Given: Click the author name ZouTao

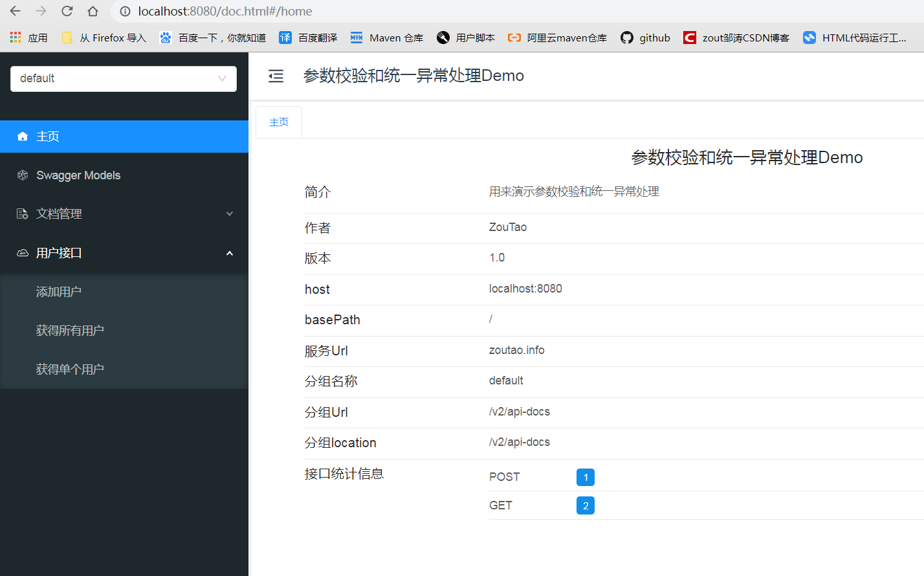Looking at the screenshot, I should 508,227.
